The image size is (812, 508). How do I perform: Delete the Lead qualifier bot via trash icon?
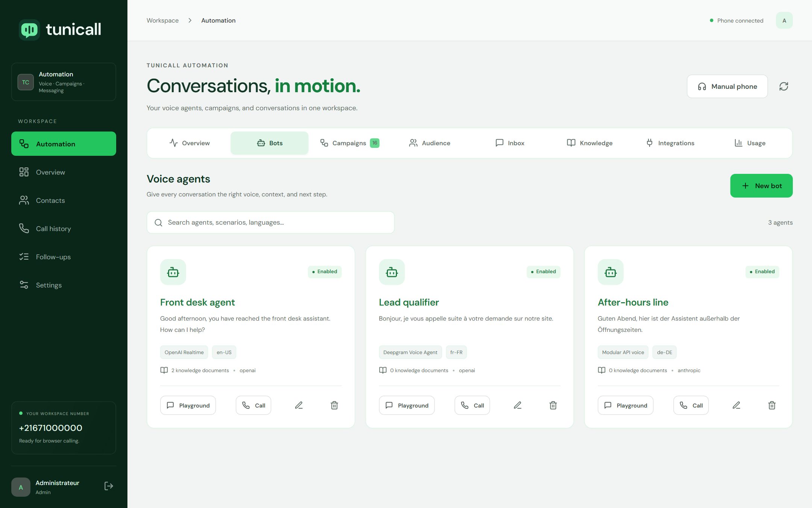pos(553,405)
